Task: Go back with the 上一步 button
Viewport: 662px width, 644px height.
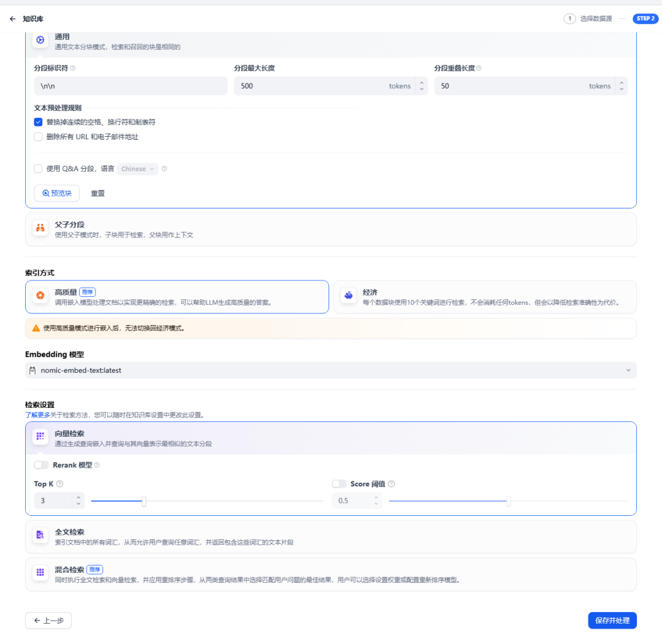Action: [x=48, y=620]
